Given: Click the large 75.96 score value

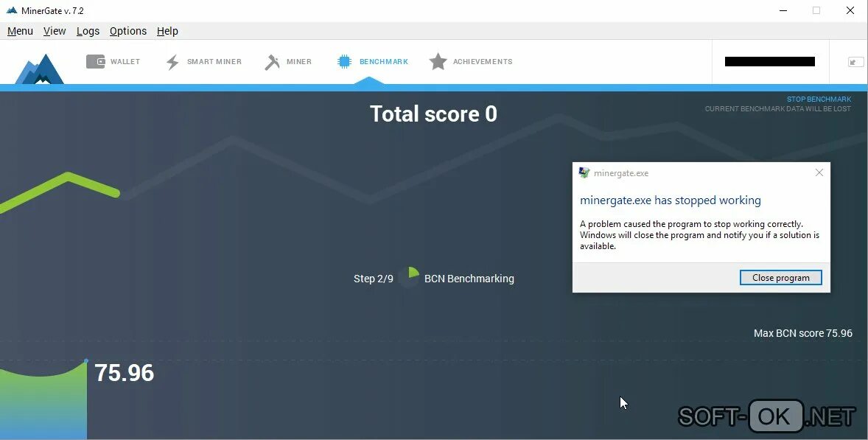Looking at the screenshot, I should coord(124,372).
